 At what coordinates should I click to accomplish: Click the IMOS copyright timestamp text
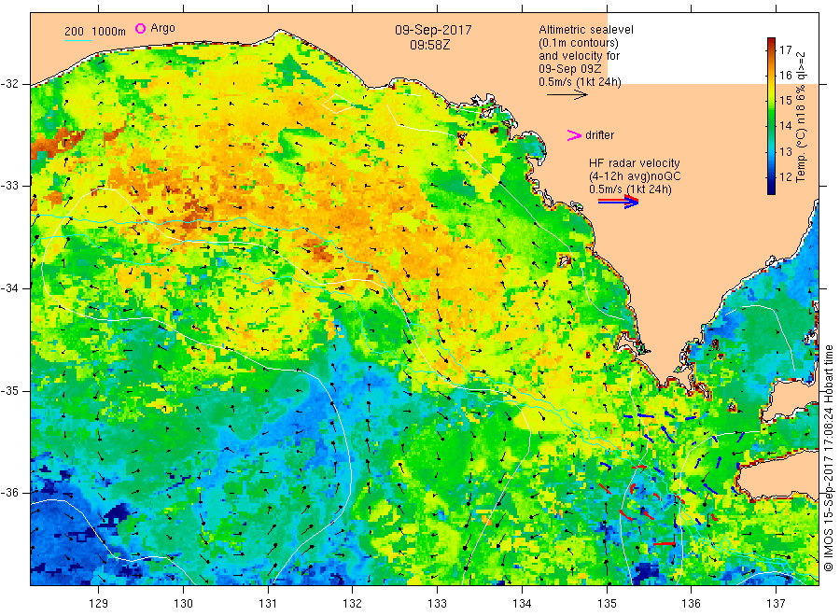pos(829,458)
